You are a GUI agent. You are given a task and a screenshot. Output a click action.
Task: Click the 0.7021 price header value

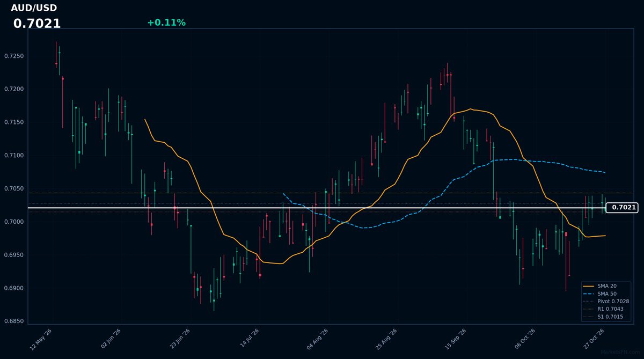(37, 24)
